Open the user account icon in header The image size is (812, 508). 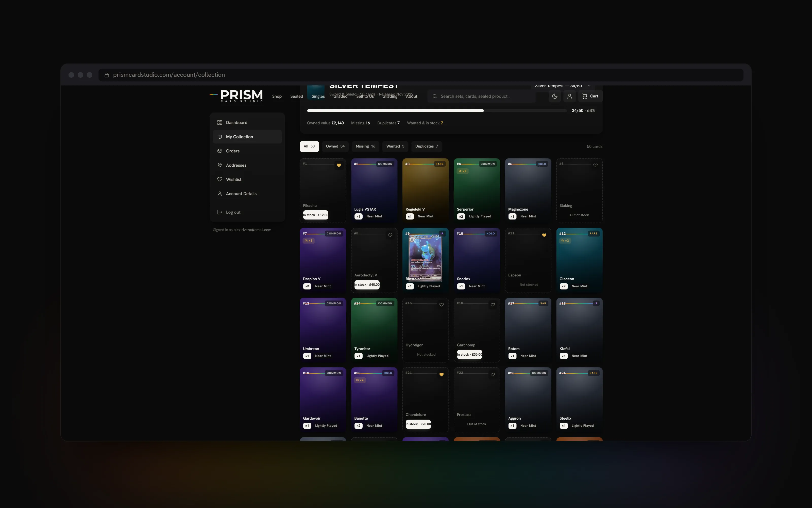[569, 96]
